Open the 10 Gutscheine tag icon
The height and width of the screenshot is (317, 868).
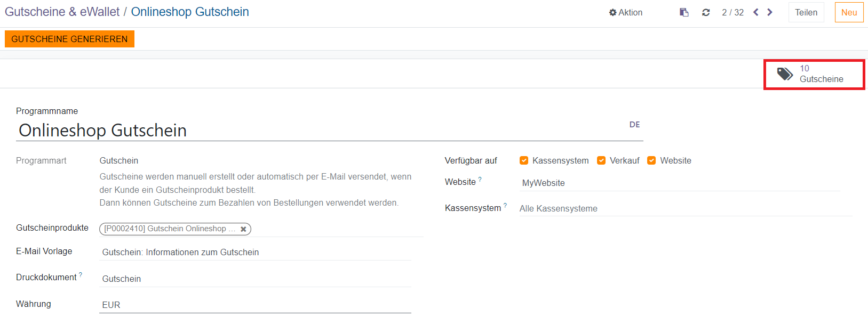(x=785, y=74)
